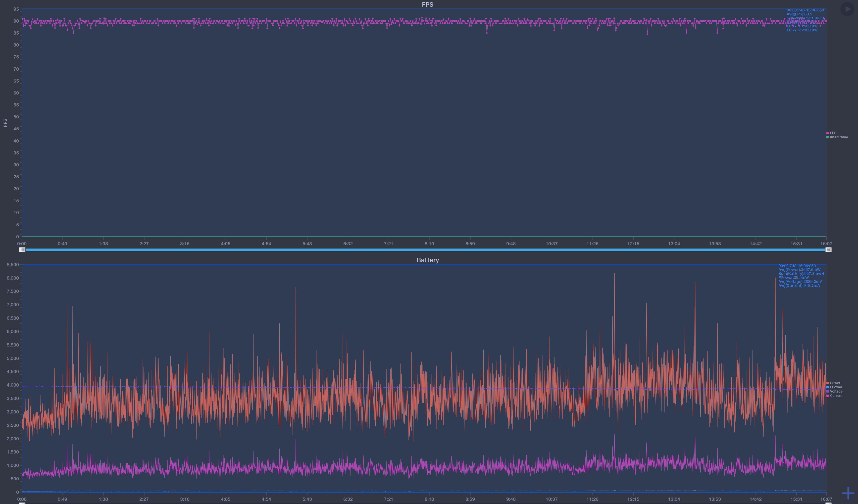
Task: Click the "30" y-axis label on FPS chart
Action: pyautogui.click(x=16, y=165)
